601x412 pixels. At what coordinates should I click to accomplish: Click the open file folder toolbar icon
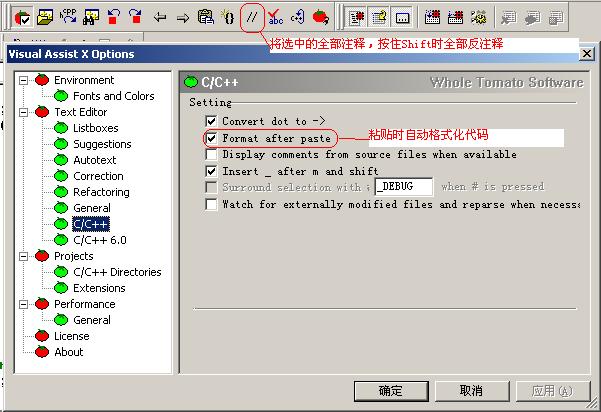45,17
